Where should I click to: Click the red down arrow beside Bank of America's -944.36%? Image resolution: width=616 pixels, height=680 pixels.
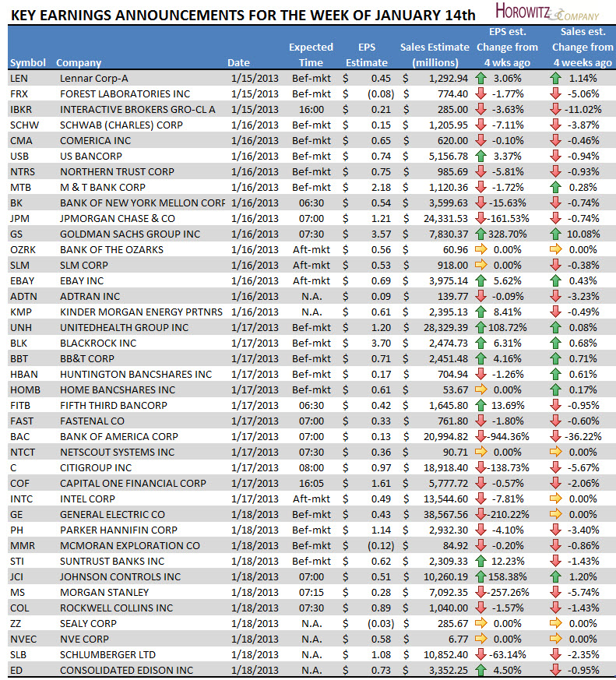[480, 437]
